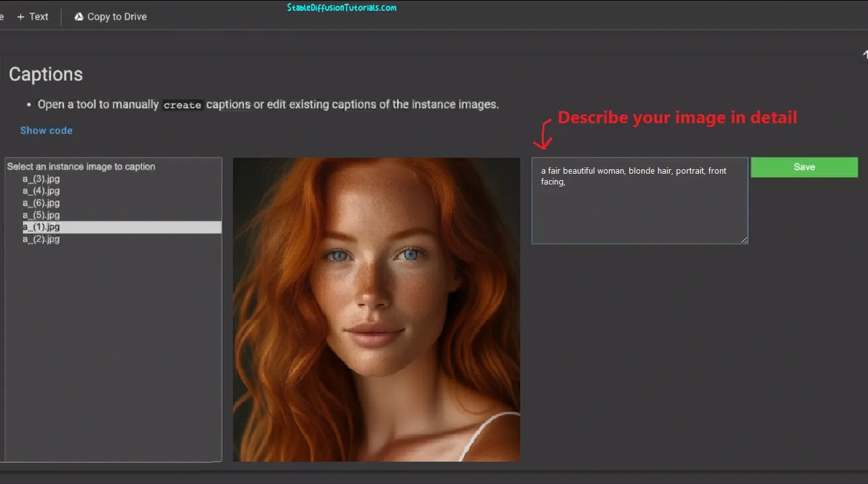Select the highlighted a_(1).jpg entry
This screenshot has height=484, width=868.
coord(122,227)
